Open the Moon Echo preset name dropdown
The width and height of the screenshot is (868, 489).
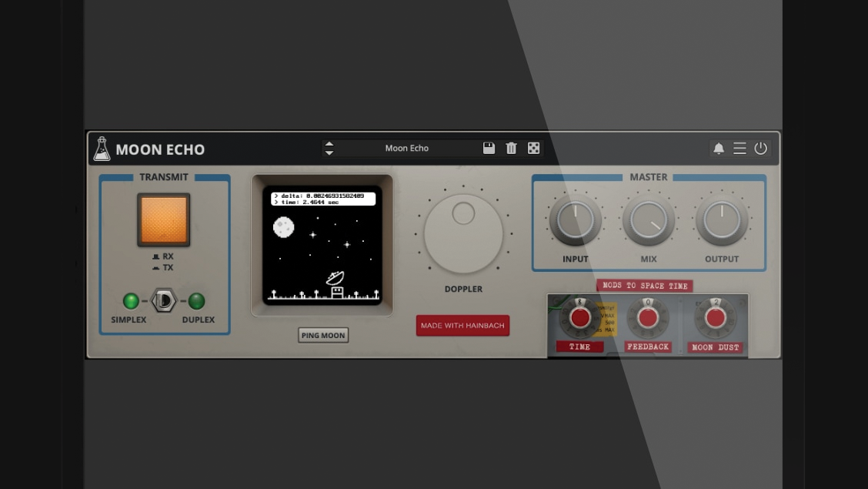click(406, 148)
